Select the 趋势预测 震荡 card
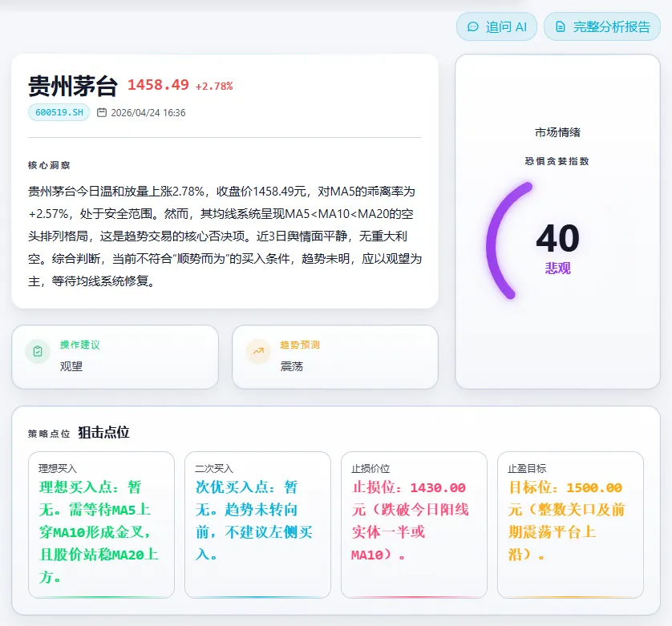 (x=335, y=357)
